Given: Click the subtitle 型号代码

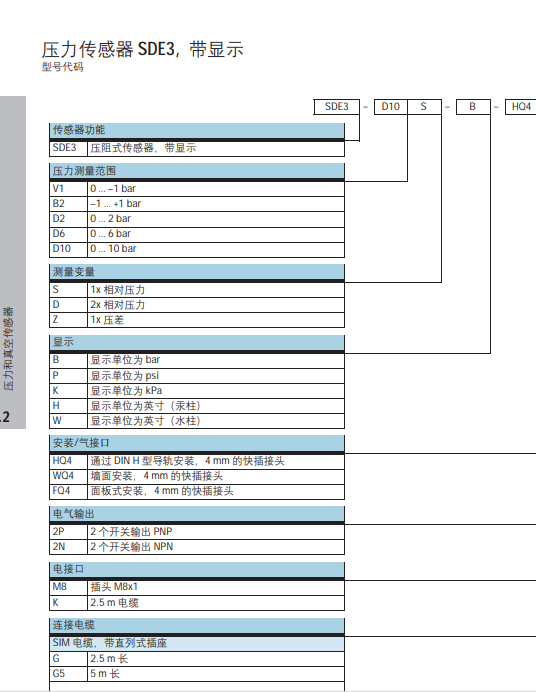Looking at the screenshot, I should [x=62, y=67].
